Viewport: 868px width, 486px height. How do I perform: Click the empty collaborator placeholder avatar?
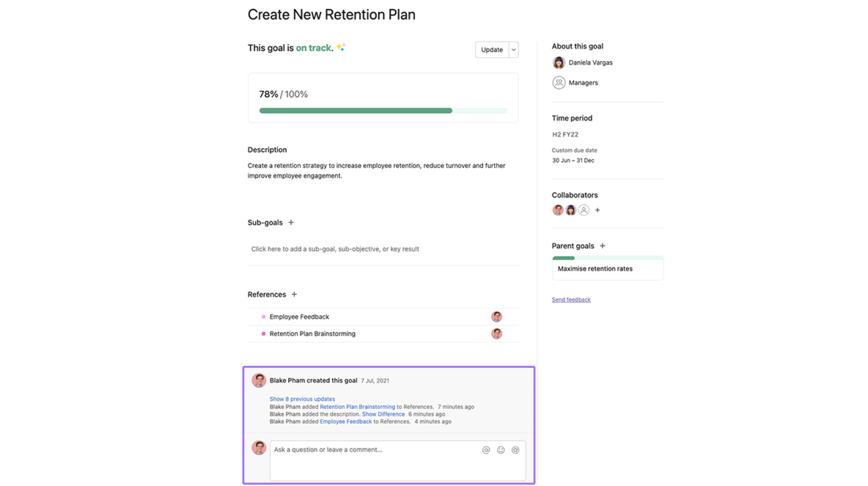pos(584,210)
